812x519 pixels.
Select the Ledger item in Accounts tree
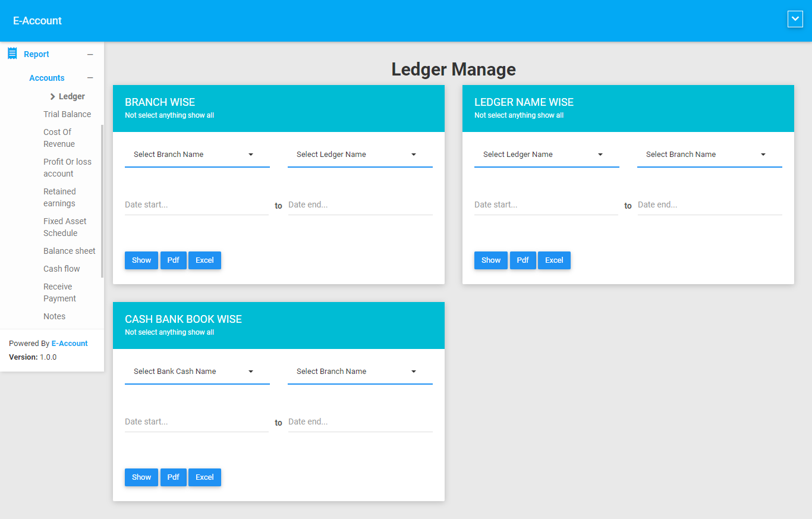tap(71, 96)
